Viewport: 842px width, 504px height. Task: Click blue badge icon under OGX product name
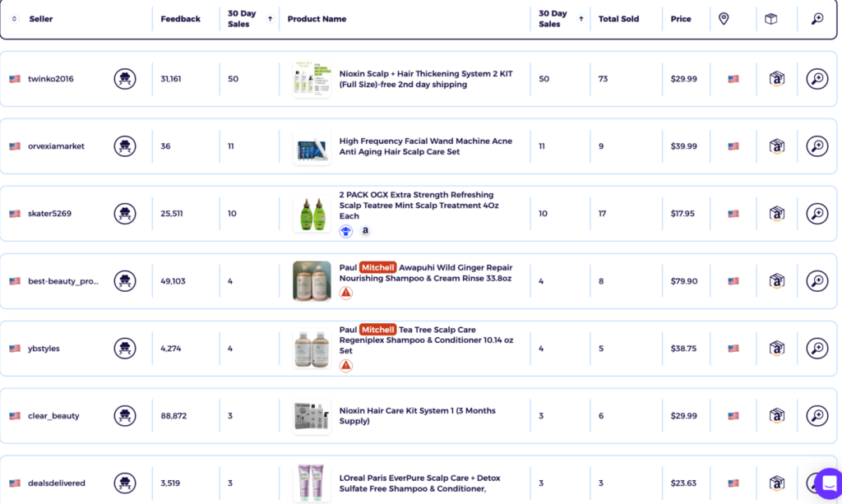(x=346, y=231)
